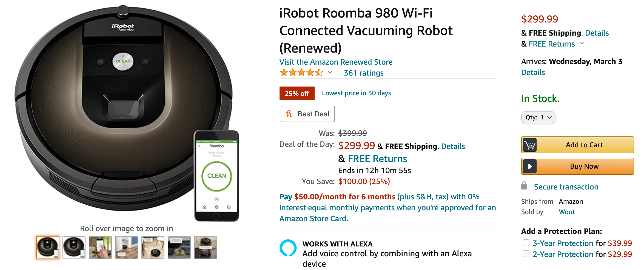The height and width of the screenshot is (270, 644).
Task: Open the ratings breakdown dropdown beside stars
Action: 330,73
